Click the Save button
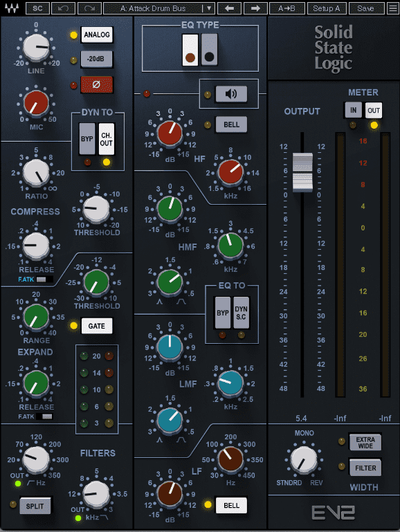 click(366, 8)
